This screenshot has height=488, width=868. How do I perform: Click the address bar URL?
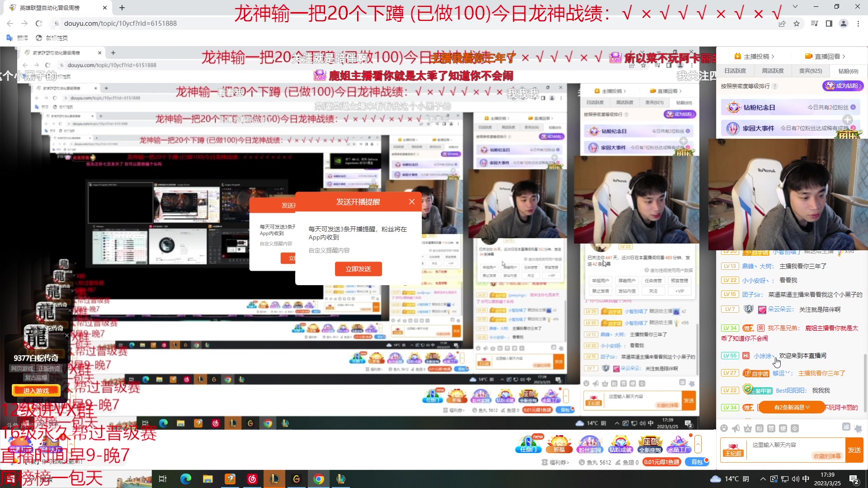point(120,23)
